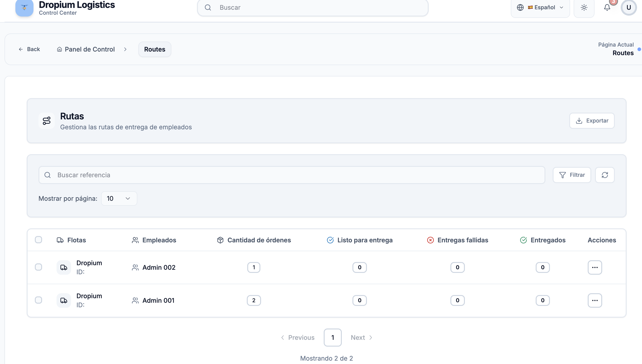Toggle light mode with the sun icon
Image resolution: width=642 pixels, height=364 pixels.
point(584,7)
